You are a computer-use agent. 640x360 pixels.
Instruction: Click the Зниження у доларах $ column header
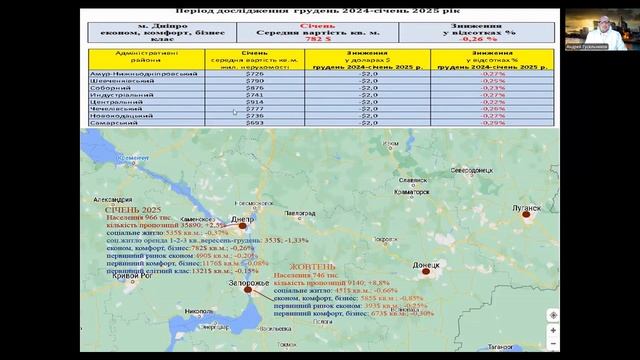coord(368,60)
